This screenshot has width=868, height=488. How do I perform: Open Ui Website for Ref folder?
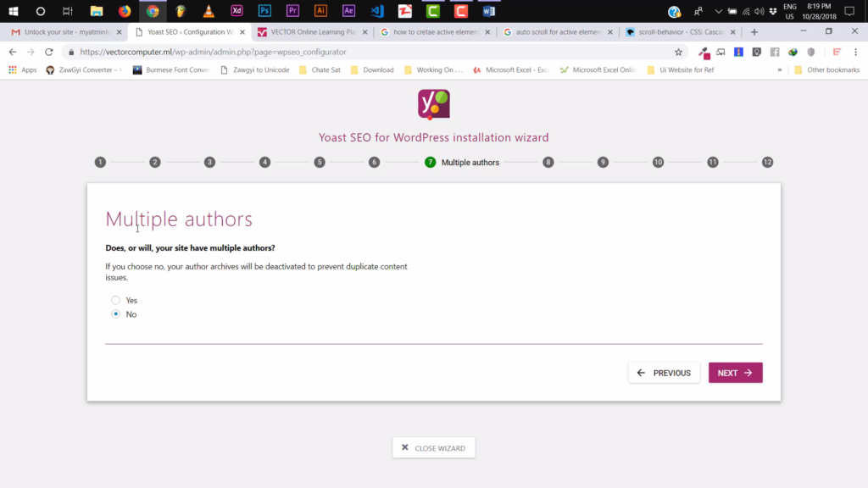pyautogui.click(x=681, y=69)
